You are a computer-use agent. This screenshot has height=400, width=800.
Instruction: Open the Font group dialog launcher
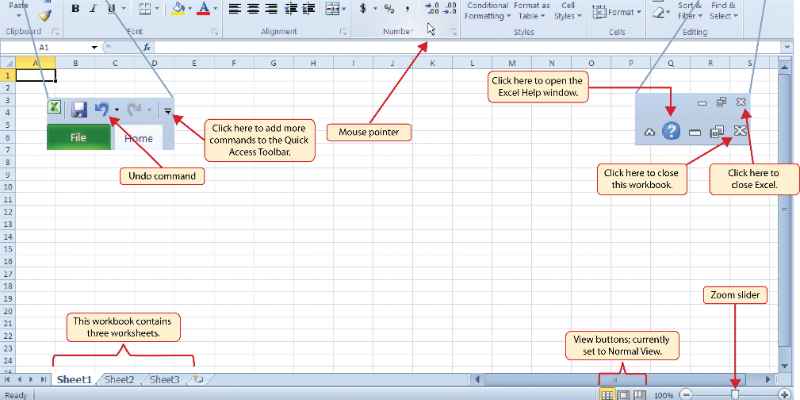(x=215, y=32)
